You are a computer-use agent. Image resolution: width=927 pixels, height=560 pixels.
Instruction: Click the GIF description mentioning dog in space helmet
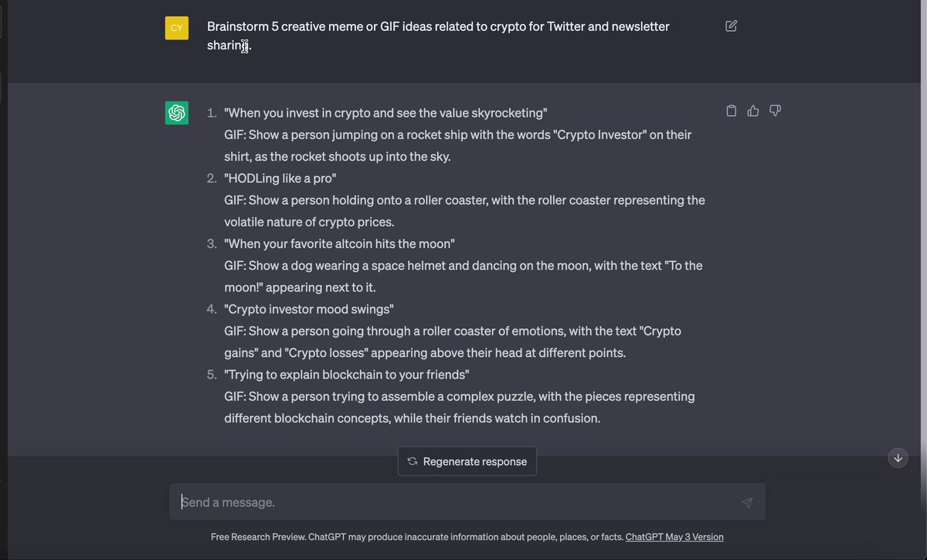click(463, 277)
